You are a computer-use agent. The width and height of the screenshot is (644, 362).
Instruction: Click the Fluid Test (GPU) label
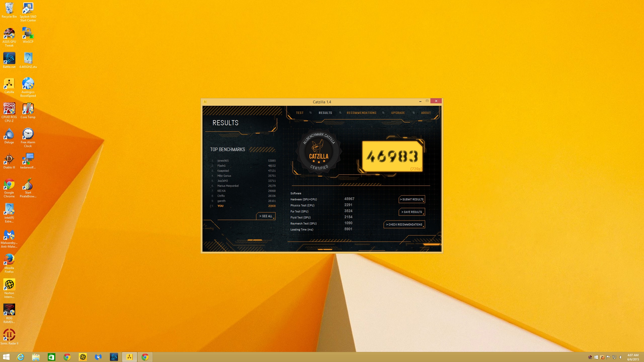[301, 217]
